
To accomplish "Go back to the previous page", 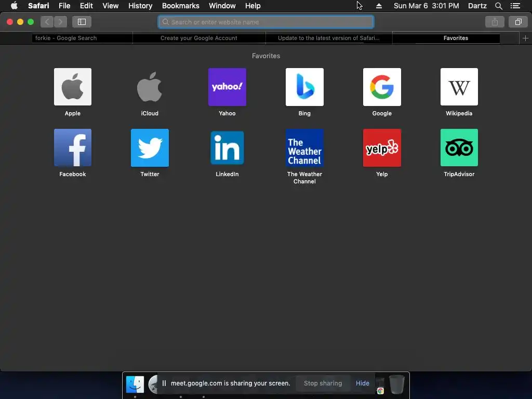I will coord(47,22).
